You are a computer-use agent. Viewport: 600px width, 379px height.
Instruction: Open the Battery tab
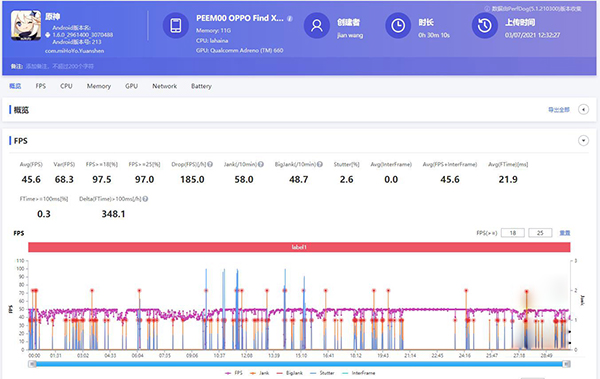(x=201, y=86)
